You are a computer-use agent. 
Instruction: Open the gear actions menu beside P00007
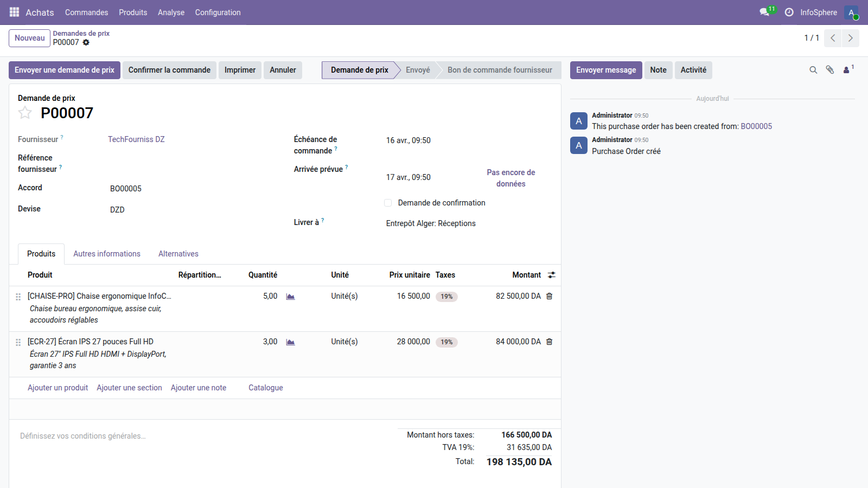pos(86,42)
